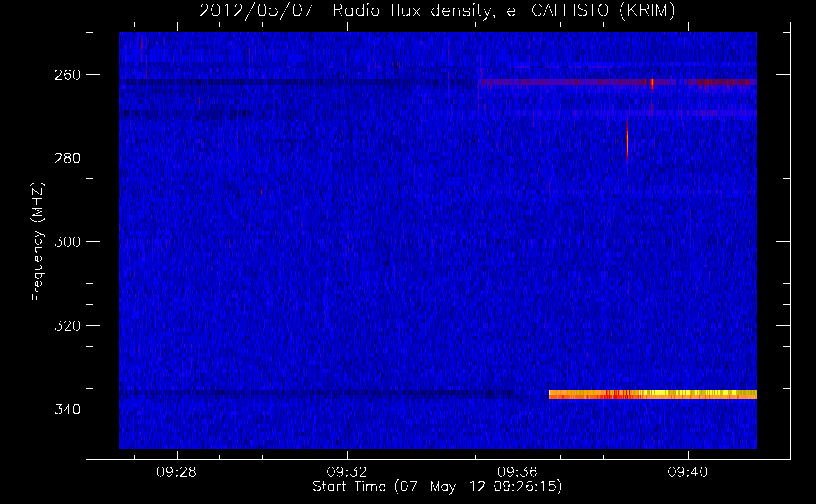Viewport: 816px width, 504px height.
Task: Click the 'Start Time (07-May-12 09:26:15)' label
Action: [437, 487]
